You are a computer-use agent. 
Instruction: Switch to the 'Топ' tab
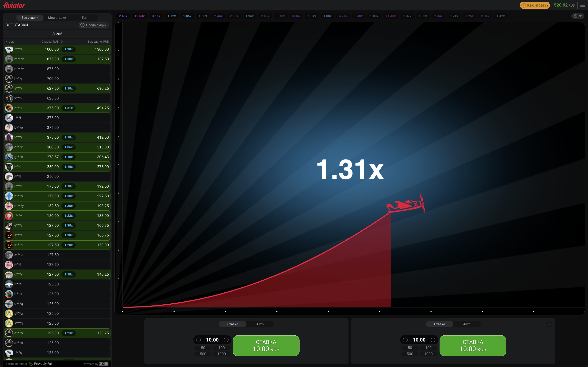[x=84, y=18]
